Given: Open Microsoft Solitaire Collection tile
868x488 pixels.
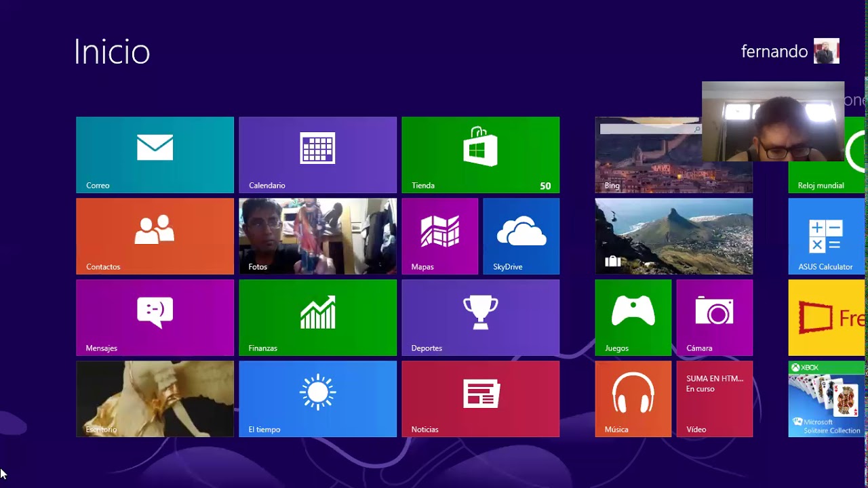Looking at the screenshot, I should [828, 399].
